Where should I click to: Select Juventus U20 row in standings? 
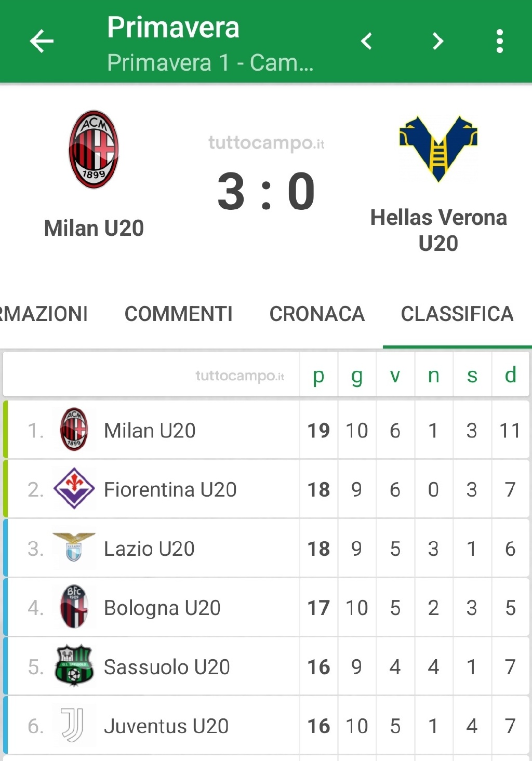(x=266, y=725)
